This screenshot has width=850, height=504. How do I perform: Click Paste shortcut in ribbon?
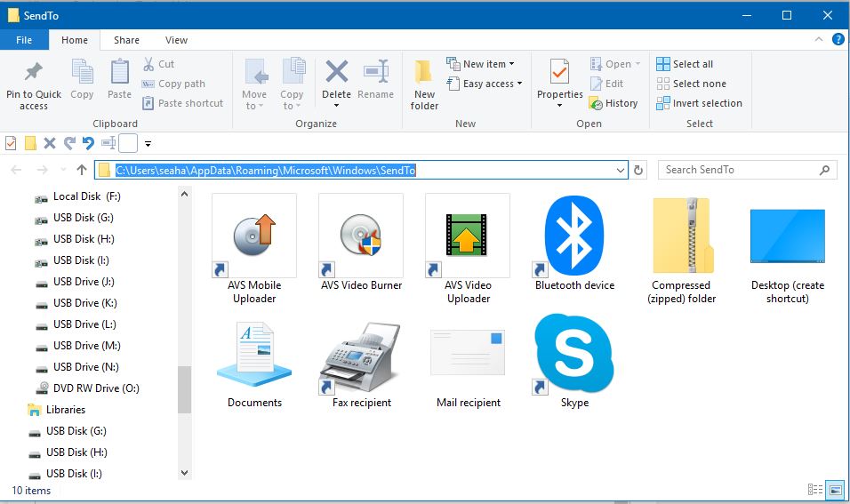click(x=182, y=103)
